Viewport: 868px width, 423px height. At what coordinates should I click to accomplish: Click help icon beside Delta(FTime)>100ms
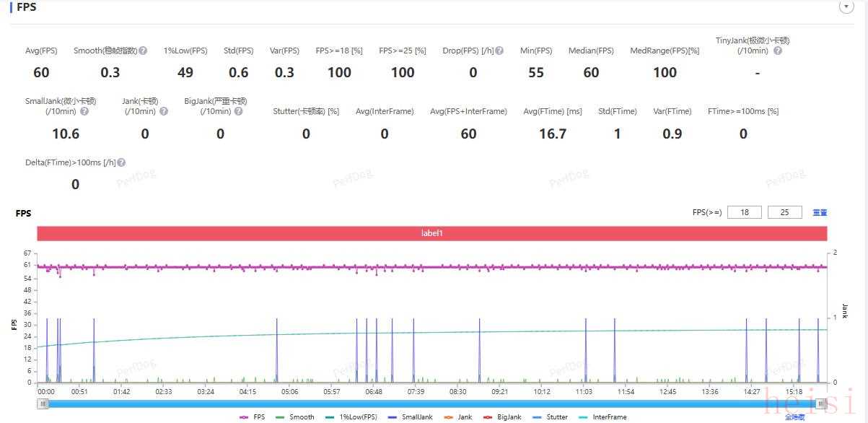click(121, 163)
